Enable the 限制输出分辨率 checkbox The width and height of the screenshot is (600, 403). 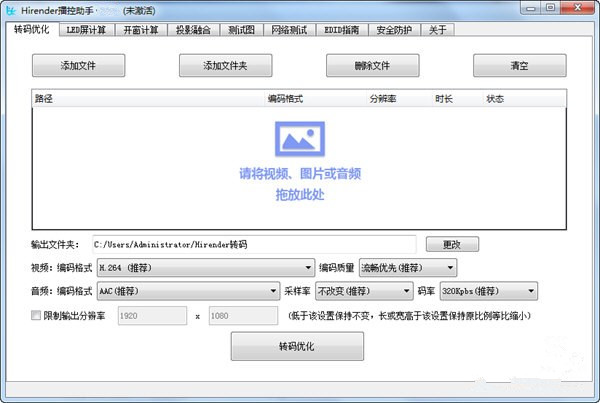point(36,316)
